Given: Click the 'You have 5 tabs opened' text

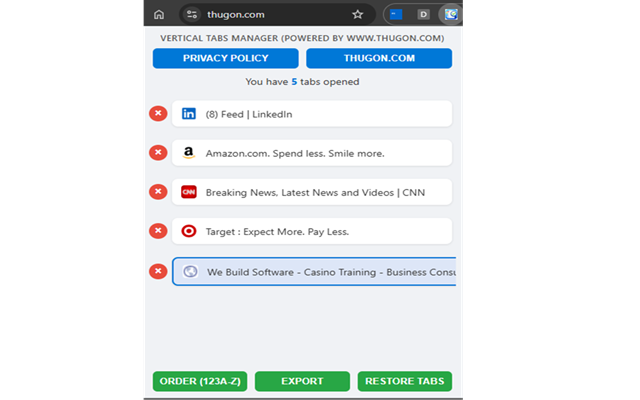Looking at the screenshot, I should 302,82.
